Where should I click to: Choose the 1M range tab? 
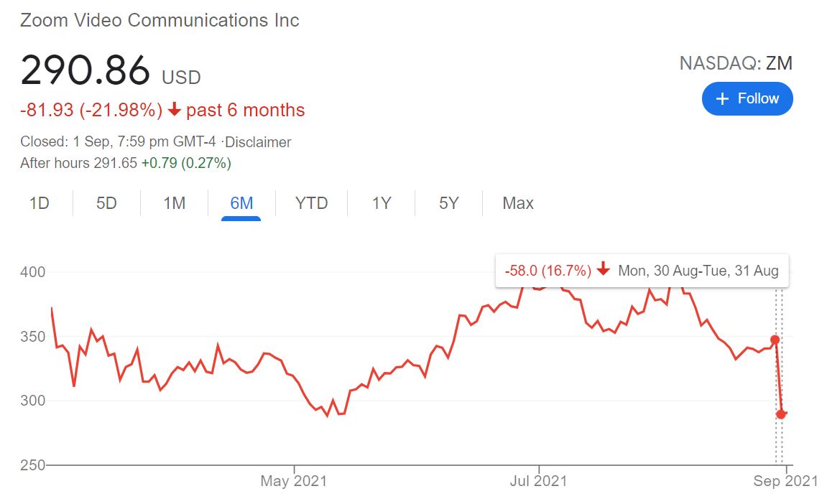pos(174,202)
